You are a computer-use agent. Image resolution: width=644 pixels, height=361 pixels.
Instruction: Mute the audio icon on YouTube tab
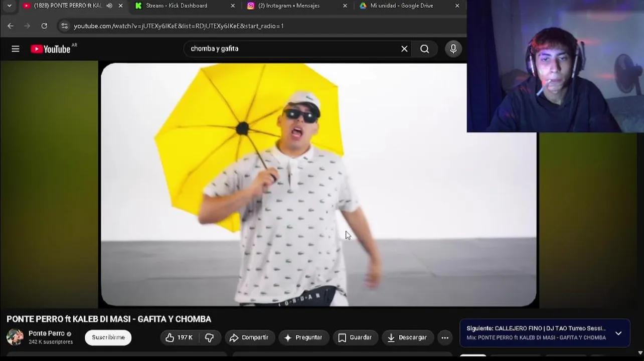109,6
